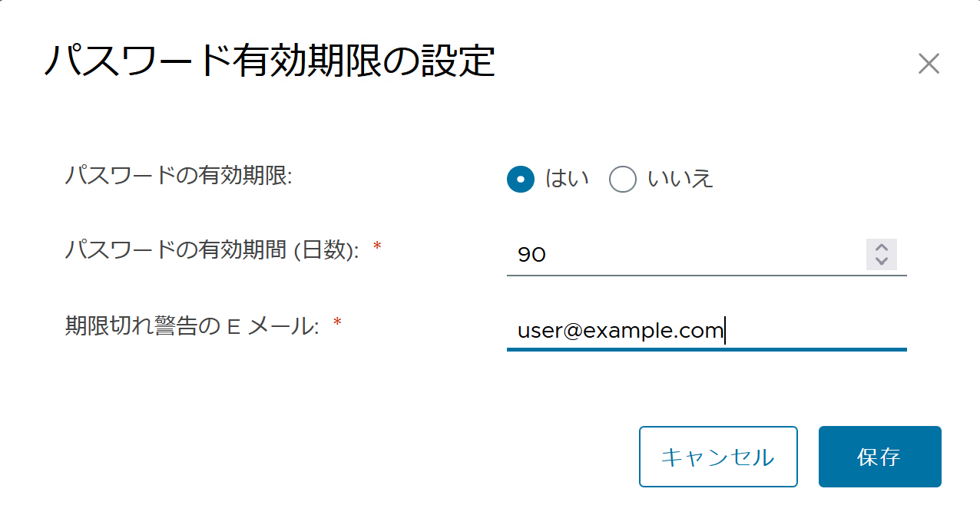The image size is (980, 525).
Task: Click the パスワードの有効期間 (日数) label
Action: (212, 249)
